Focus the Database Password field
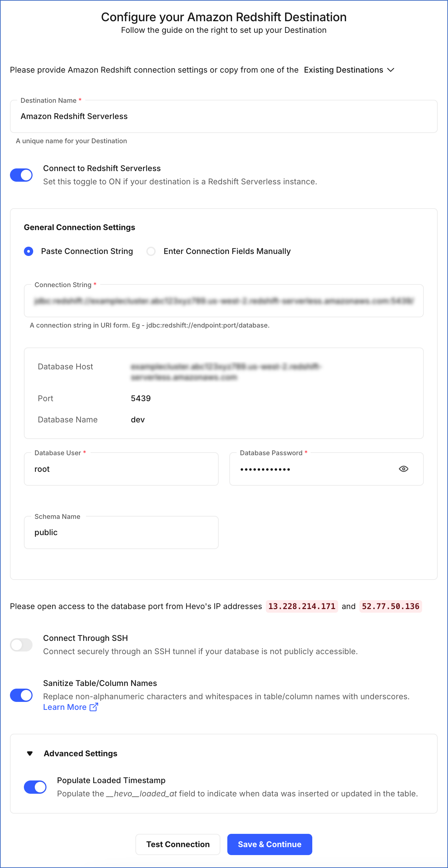448x868 pixels. tap(326, 469)
